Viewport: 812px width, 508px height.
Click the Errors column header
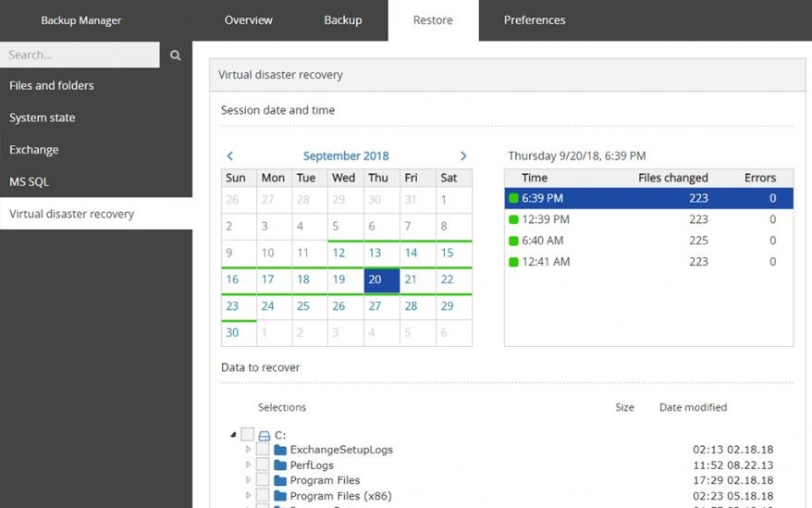point(760,178)
